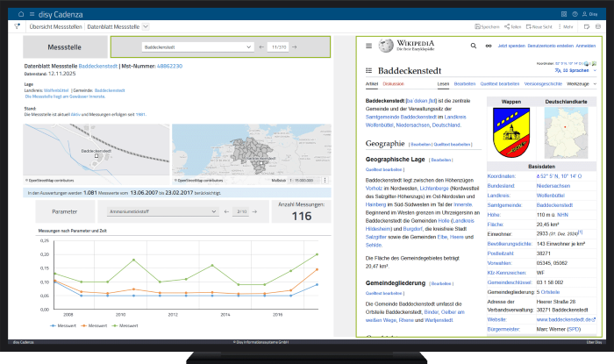This screenshot has height=364, width=614.
Task: Open the Baddeckenstedt Messstelle dropdown
Action: click(x=197, y=47)
